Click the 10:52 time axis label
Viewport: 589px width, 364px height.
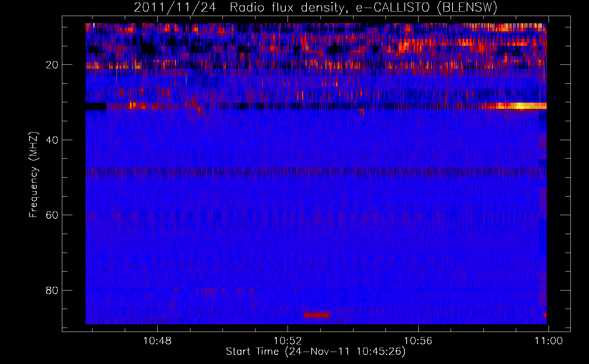(288, 341)
